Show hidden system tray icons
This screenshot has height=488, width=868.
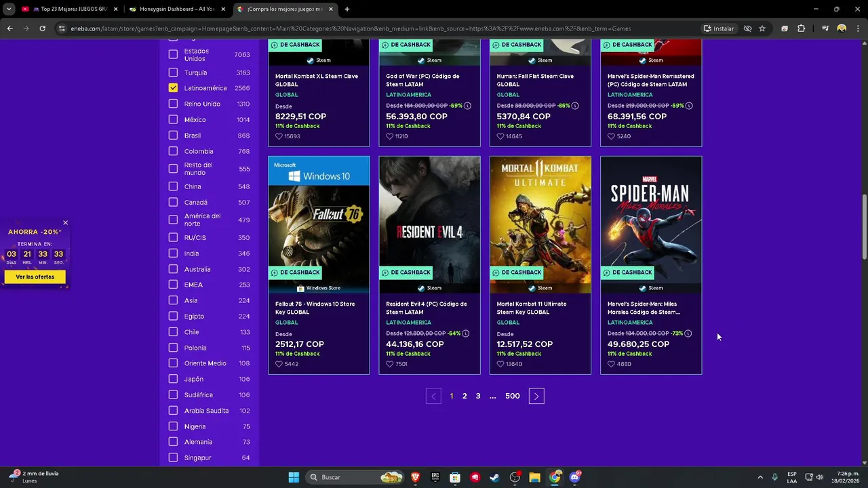pos(760,477)
